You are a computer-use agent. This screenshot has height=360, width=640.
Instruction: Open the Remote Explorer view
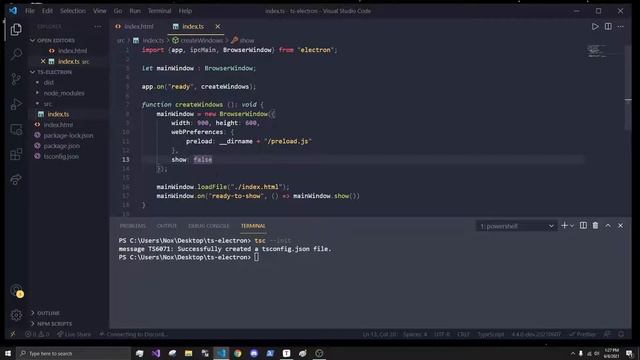pos(16,129)
